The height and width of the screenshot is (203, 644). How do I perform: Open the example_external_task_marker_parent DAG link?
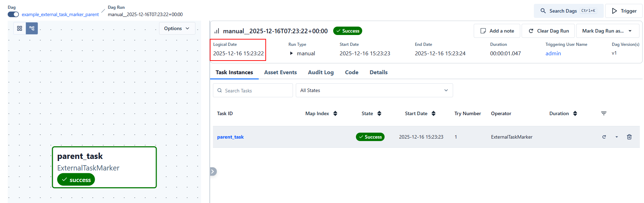point(60,14)
